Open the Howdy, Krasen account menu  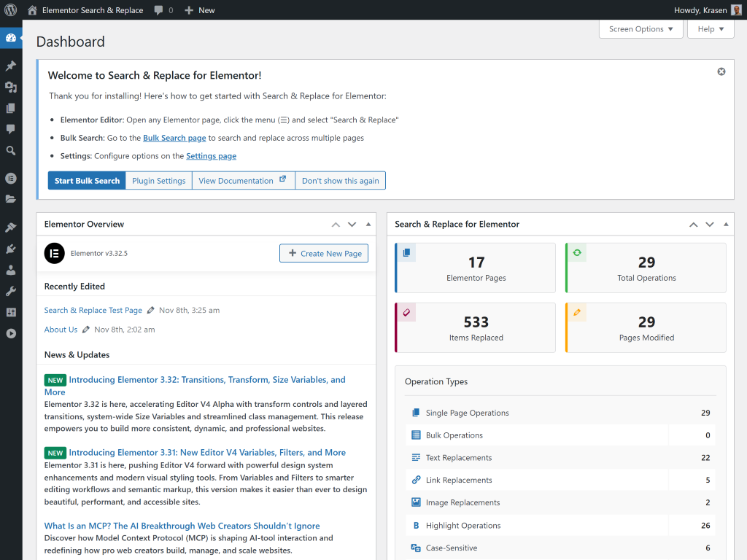coord(699,10)
